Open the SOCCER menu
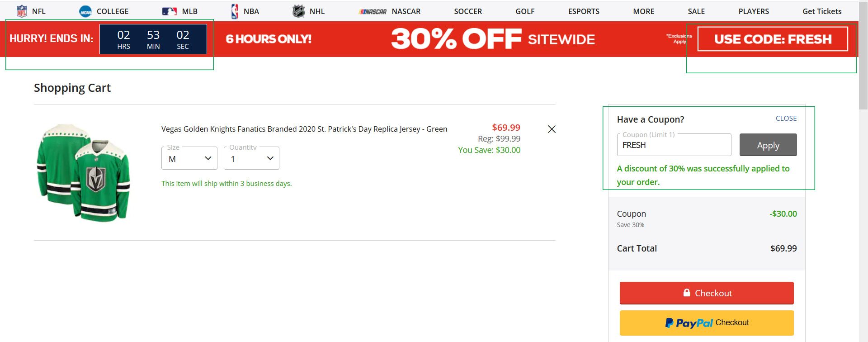The image size is (868, 342). [x=468, y=11]
